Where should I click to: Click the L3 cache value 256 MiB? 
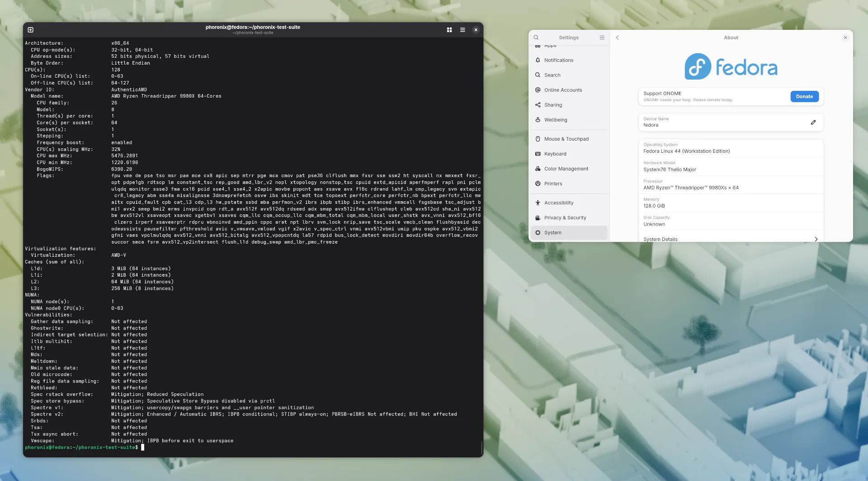142,288
